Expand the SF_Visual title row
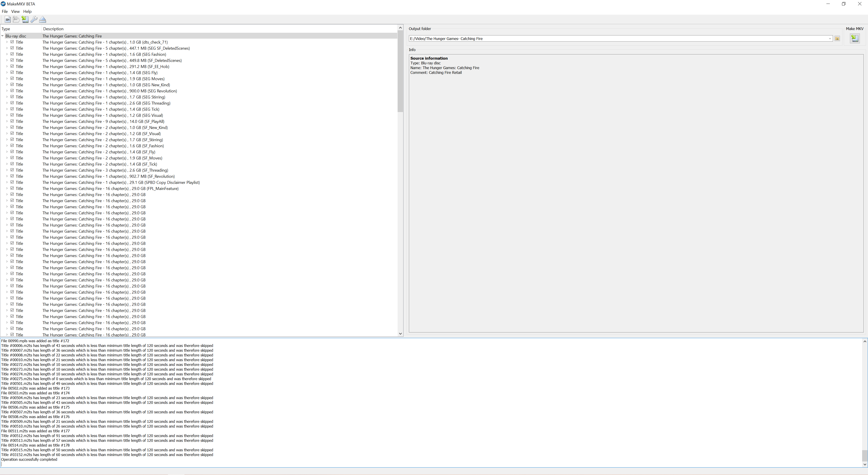Image resolution: width=868 pixels, height=475 pixels. pyautogui.click(x=7, y=133)
